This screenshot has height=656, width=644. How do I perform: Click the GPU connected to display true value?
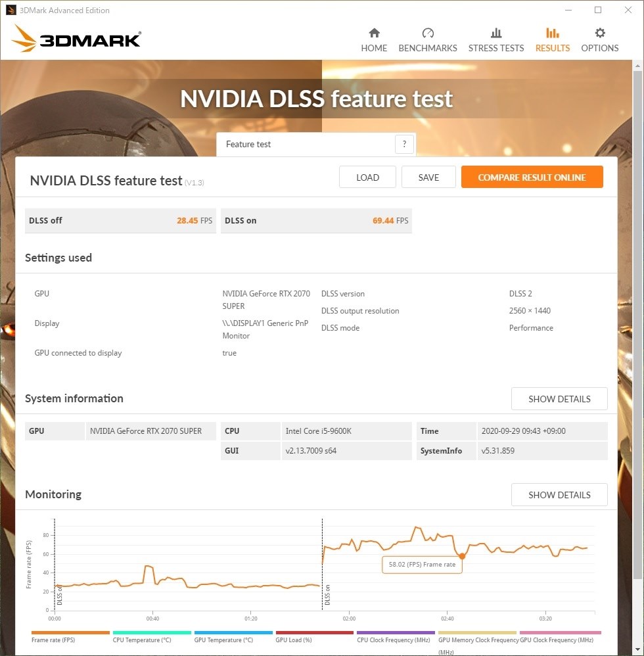click(229, 353)
